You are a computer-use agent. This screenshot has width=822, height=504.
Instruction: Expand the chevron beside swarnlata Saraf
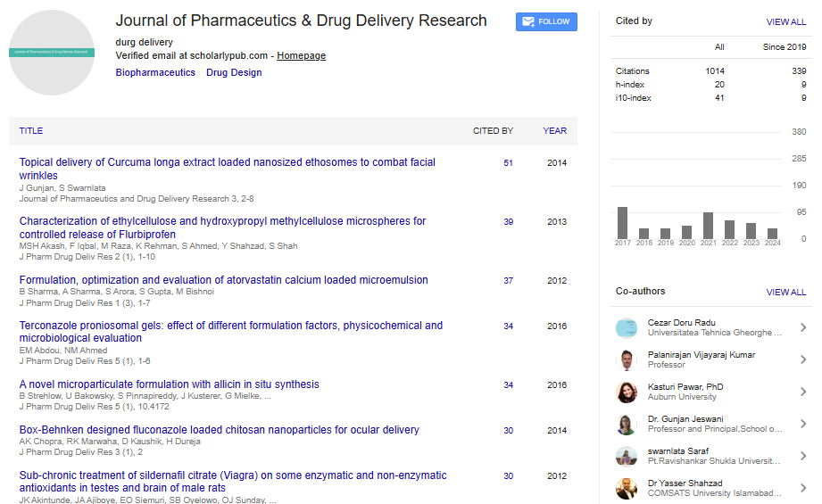tap(803, 456)
